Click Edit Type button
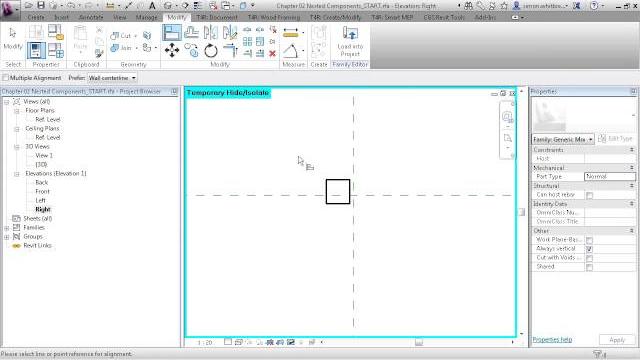The width and height of the screenshot is (640, 360). [616, 139]
